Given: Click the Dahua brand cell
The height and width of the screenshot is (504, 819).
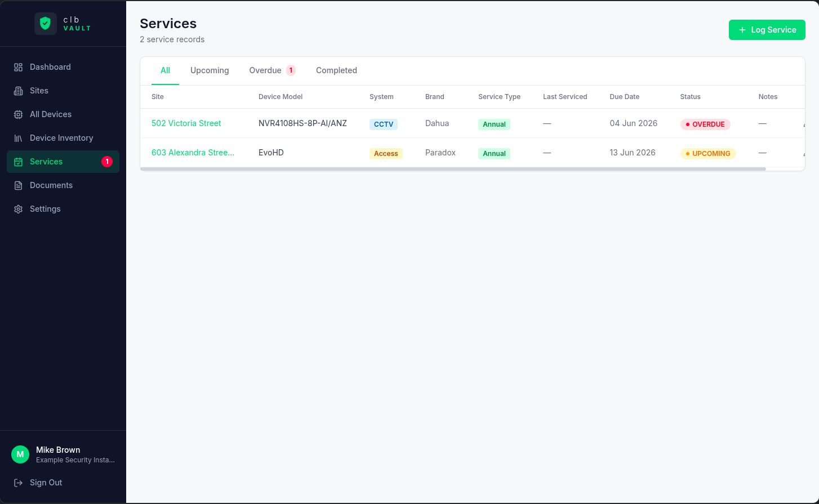Looking at the screenshot, I should click(x=437, y=123).
